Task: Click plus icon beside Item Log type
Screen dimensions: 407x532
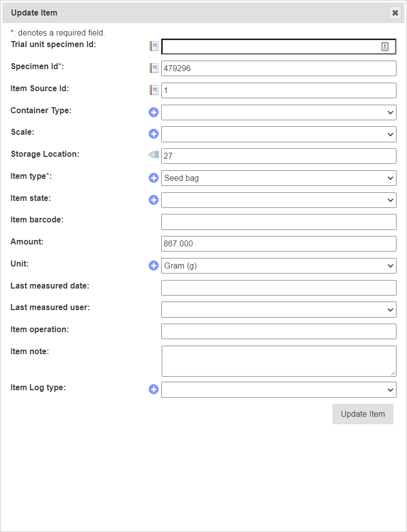Action: pyautogui.click(x=154, y=389)
